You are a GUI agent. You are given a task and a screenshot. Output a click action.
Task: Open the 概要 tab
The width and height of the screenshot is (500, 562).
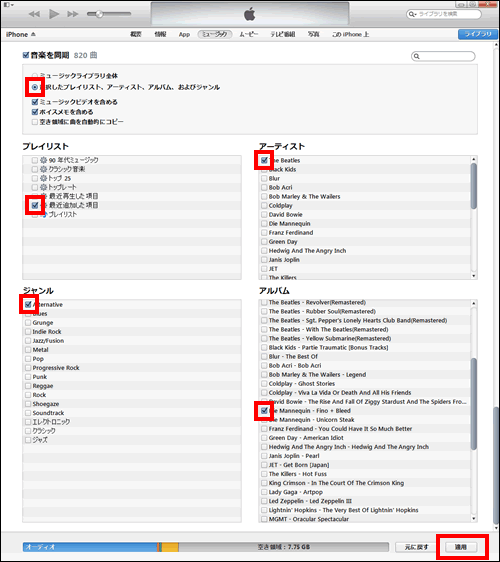(x=135, y=34)
